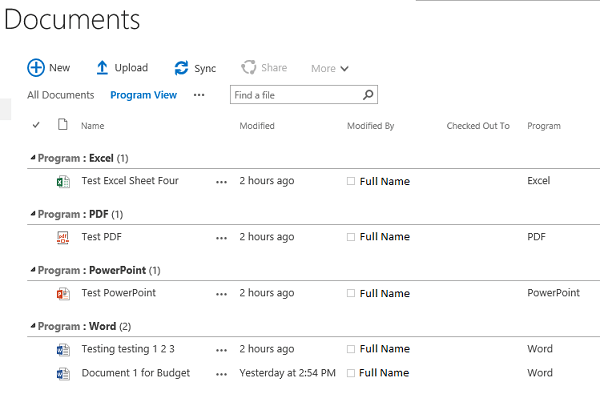Click the Excel icon beside Test Excel Sheet Four
This screenshot has height=394, width=600.
tap(63, 181)
